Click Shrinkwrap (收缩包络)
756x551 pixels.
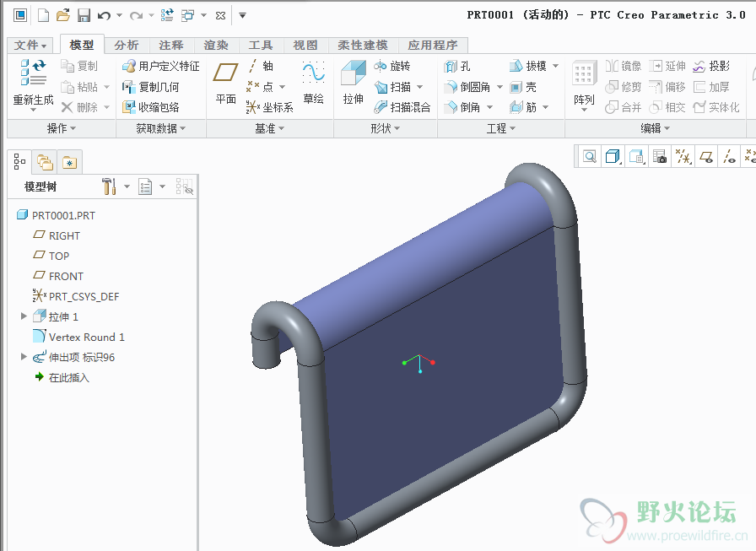tap(150, 107)
